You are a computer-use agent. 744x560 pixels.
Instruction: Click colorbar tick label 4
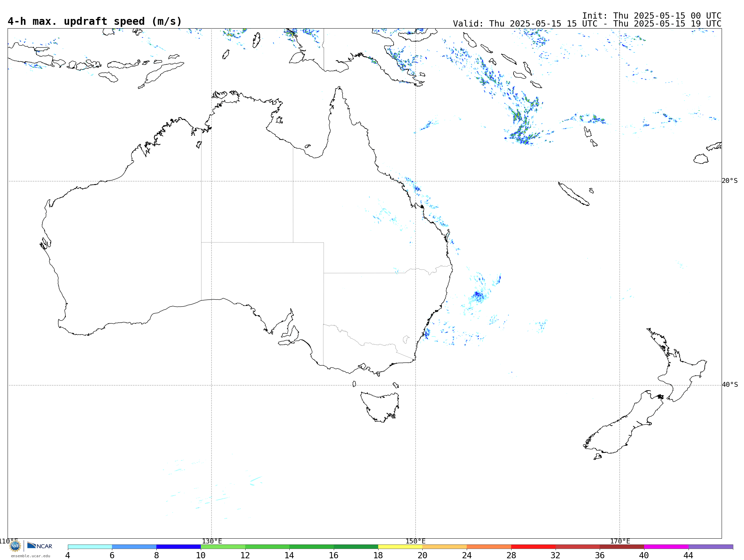tap(68, 556)
